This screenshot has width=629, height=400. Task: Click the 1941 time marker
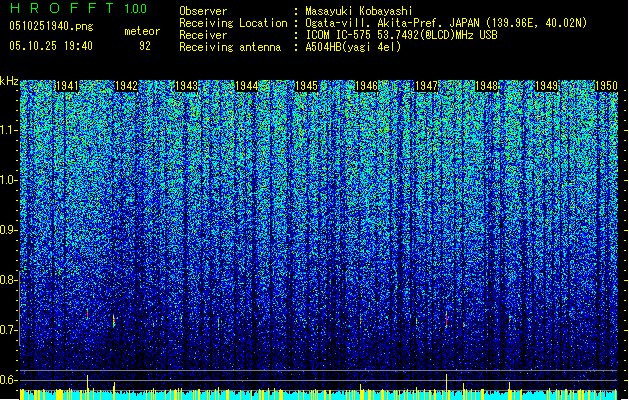pos(67,86)
